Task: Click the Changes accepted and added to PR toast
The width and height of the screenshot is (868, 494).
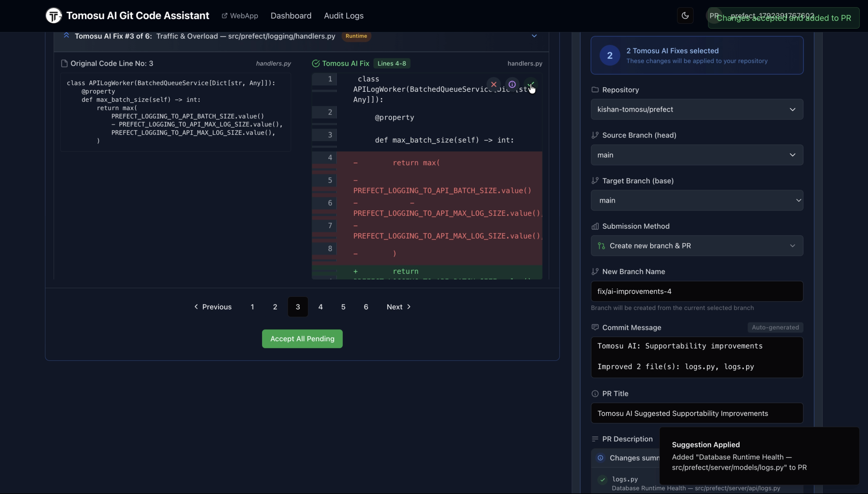Action: (784, 18)
